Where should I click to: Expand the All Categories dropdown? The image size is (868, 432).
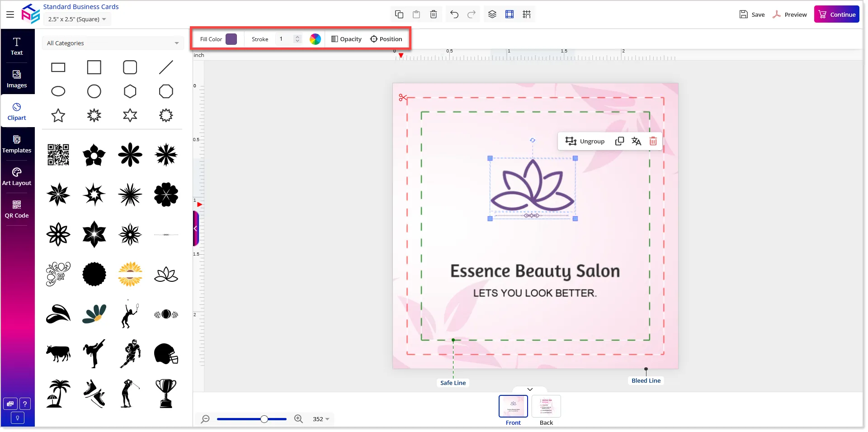pyautogui.click(x=113, y=43)
